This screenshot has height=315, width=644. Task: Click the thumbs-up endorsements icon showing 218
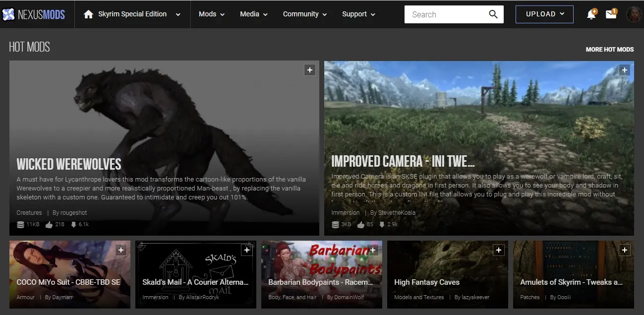49,225
